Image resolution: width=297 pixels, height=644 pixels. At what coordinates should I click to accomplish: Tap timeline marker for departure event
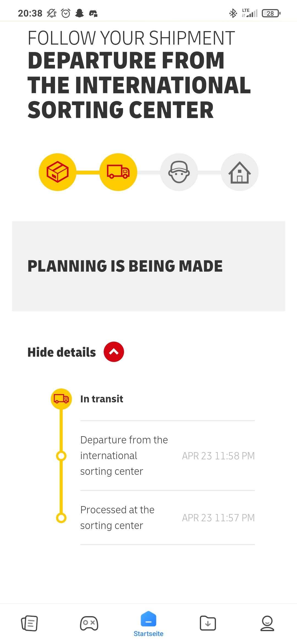coord(61,456)
